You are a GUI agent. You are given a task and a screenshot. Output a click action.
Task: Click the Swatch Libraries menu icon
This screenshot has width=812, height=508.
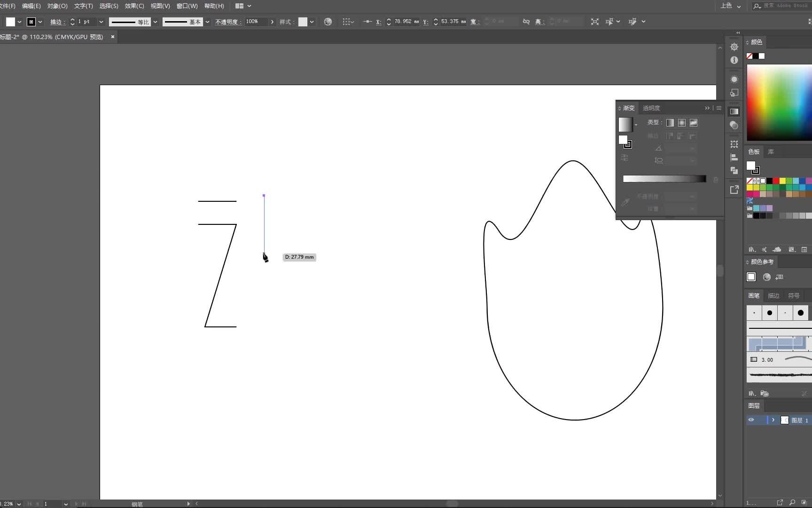click(x=752, y=249)
